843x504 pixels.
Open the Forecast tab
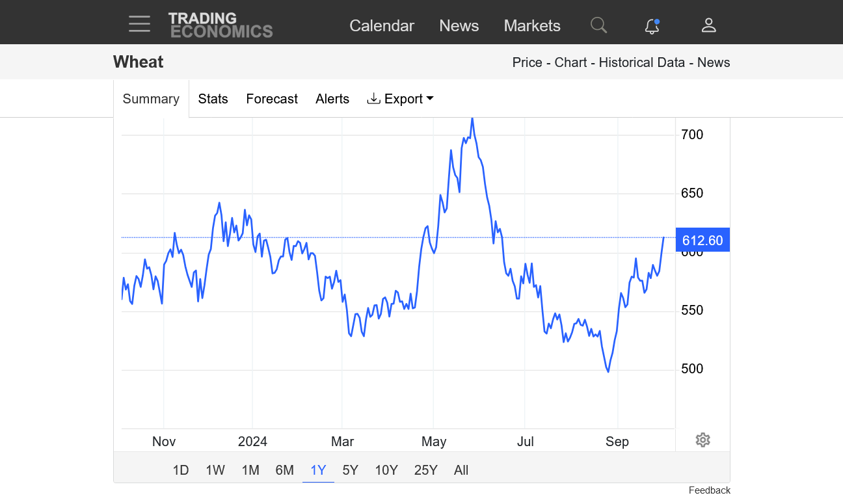(272, 99)
